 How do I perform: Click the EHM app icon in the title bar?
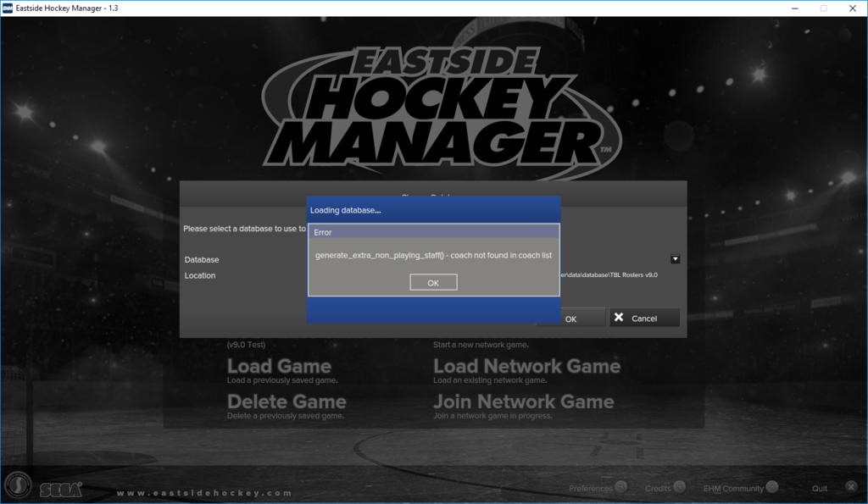pyautogui.click(x=8, y=8)
